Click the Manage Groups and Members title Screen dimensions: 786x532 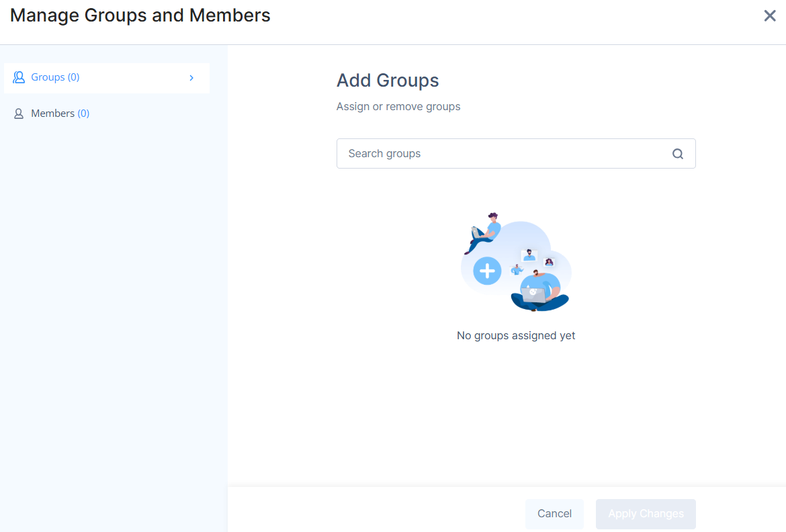(140, 15)
